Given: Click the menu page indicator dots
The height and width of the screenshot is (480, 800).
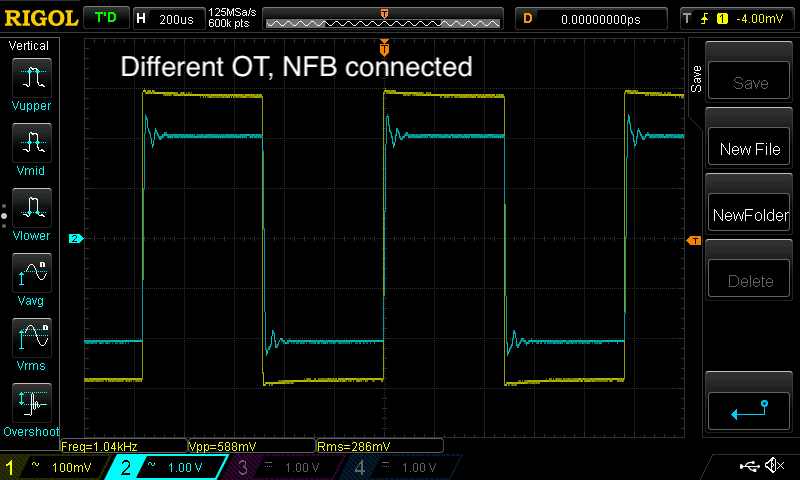Looking at the screenshot, I should click(x=4, y=216).
